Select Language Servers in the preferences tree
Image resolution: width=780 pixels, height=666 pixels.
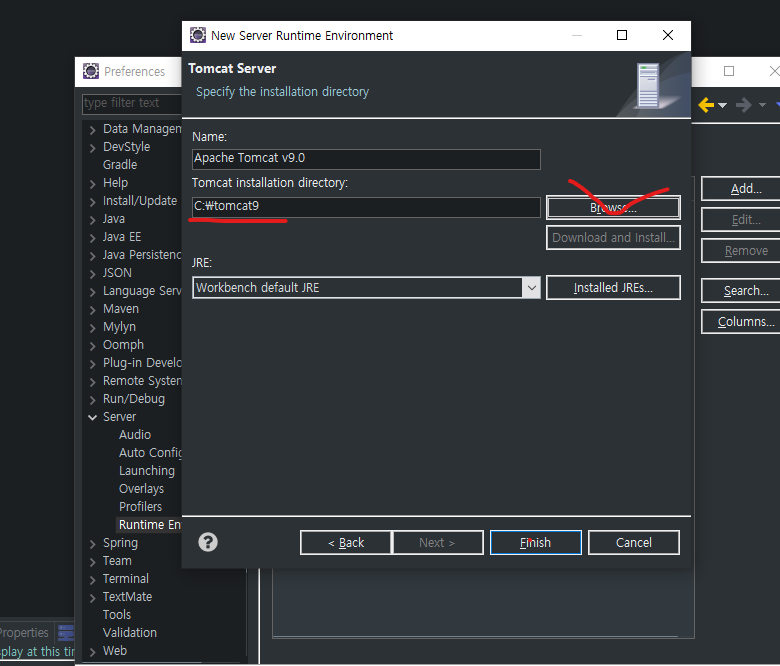(x=142, y=291)
